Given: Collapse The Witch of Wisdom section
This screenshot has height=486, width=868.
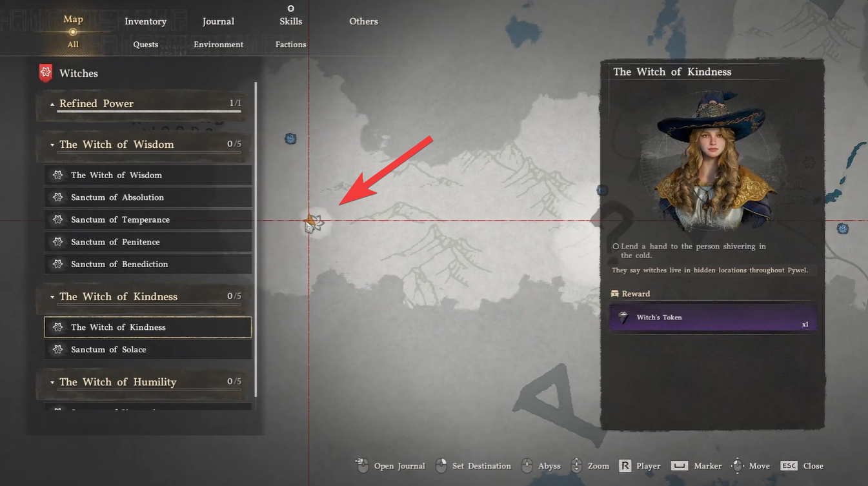Looking at the screenshot, I should point(52,145).
